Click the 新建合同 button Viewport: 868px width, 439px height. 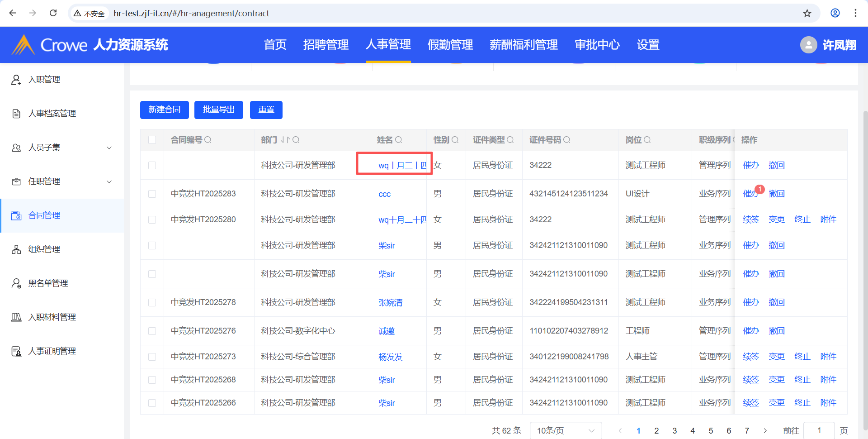point(165,110)
